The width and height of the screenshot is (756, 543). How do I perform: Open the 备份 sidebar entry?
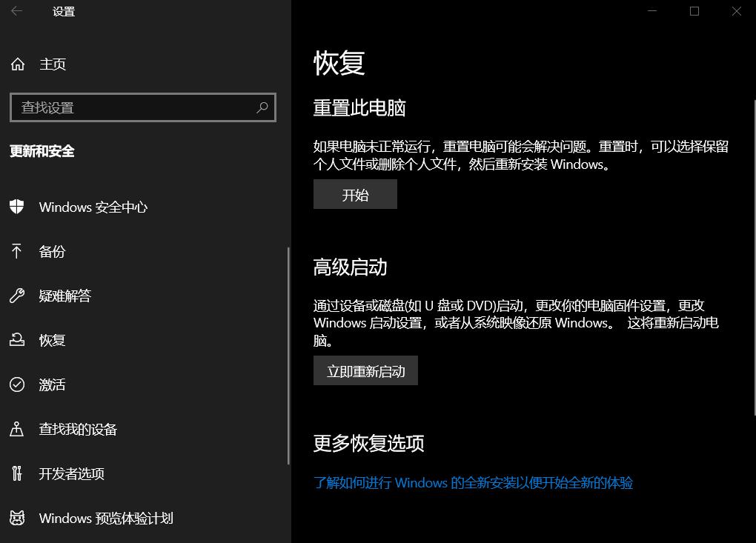52,251
